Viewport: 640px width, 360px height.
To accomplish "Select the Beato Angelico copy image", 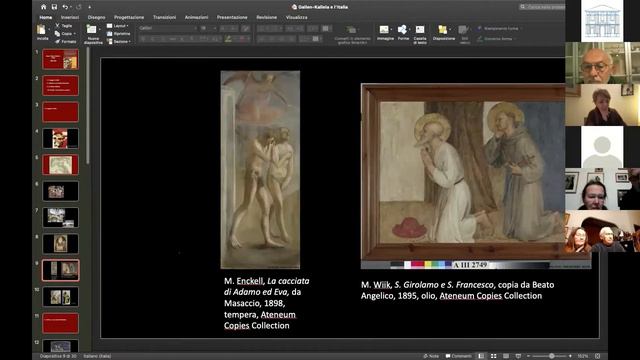I will coord(476,176).
